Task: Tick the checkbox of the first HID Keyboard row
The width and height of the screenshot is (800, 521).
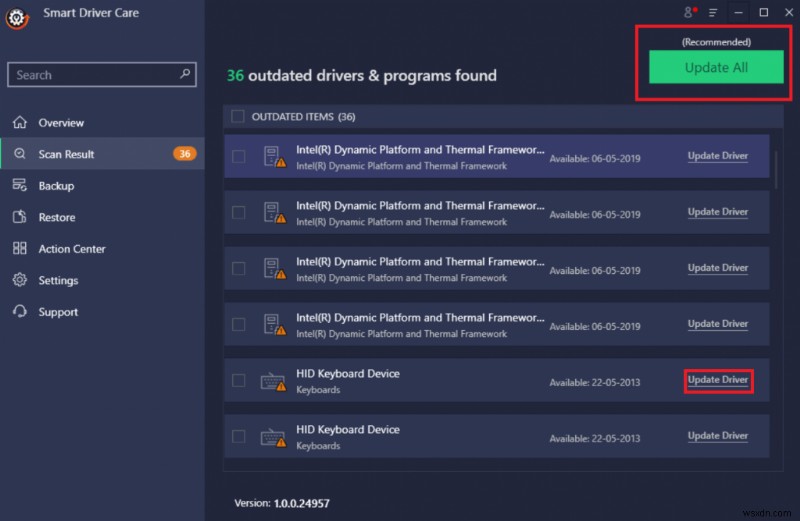Action: pyautogui.click(x=238, y=381)
